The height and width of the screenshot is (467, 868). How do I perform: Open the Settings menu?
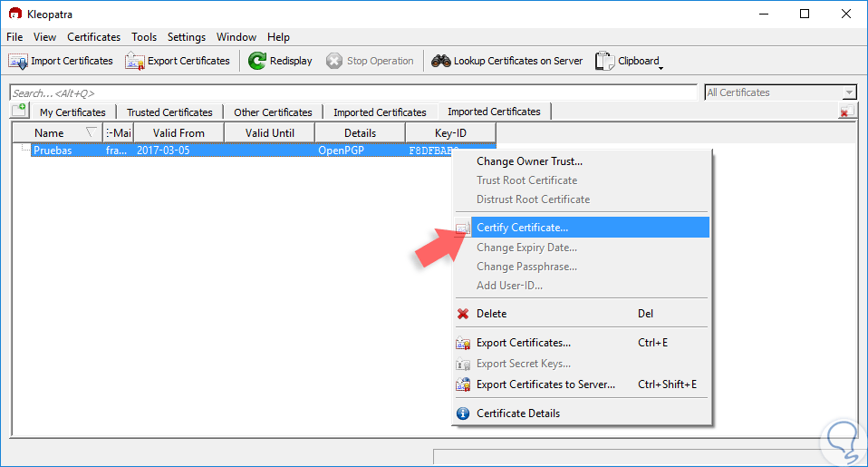pyautogui.click(x=187, y=37)
